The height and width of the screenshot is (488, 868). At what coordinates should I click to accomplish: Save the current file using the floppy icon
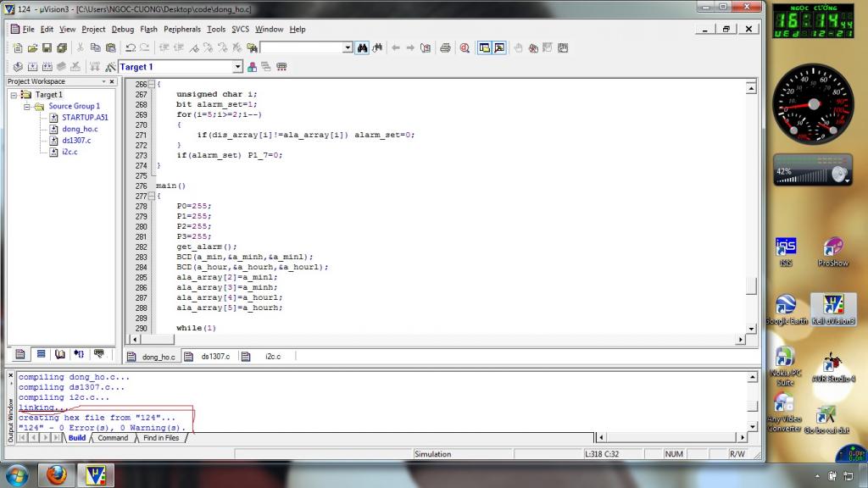[x=47, y=48]
